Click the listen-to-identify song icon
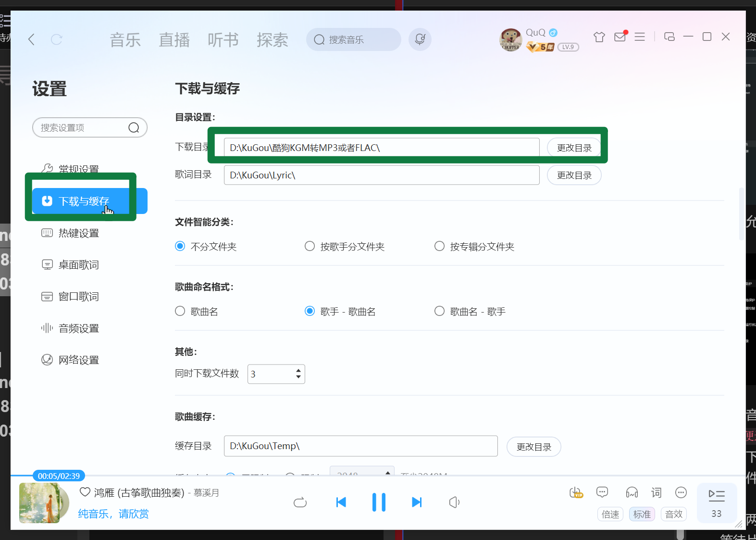Screen dimensions: 756x540 420,39
